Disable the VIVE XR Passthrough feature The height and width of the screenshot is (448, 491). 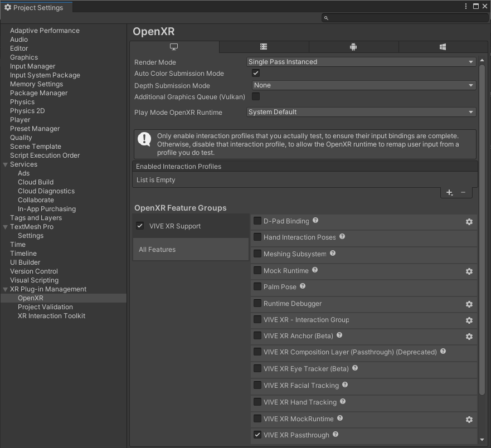click(257, 435)
